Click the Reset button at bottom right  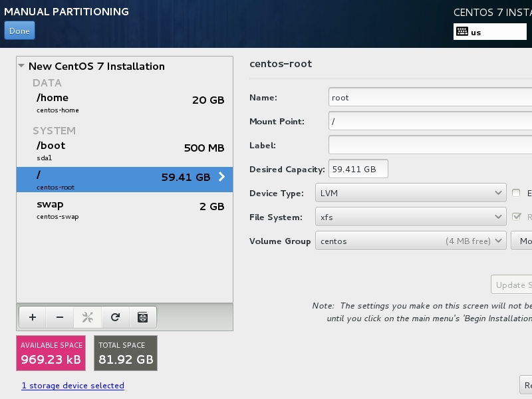[x=526, y=385]
